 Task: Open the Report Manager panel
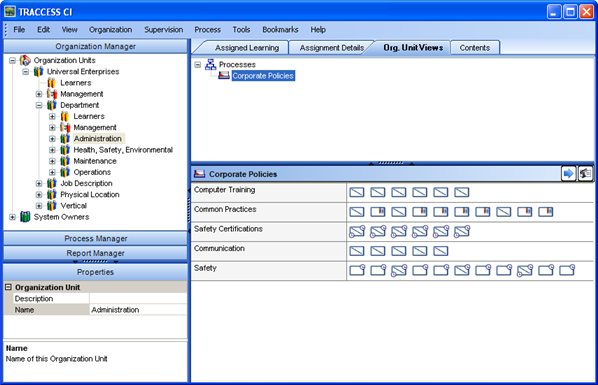[x=95, y=253]
